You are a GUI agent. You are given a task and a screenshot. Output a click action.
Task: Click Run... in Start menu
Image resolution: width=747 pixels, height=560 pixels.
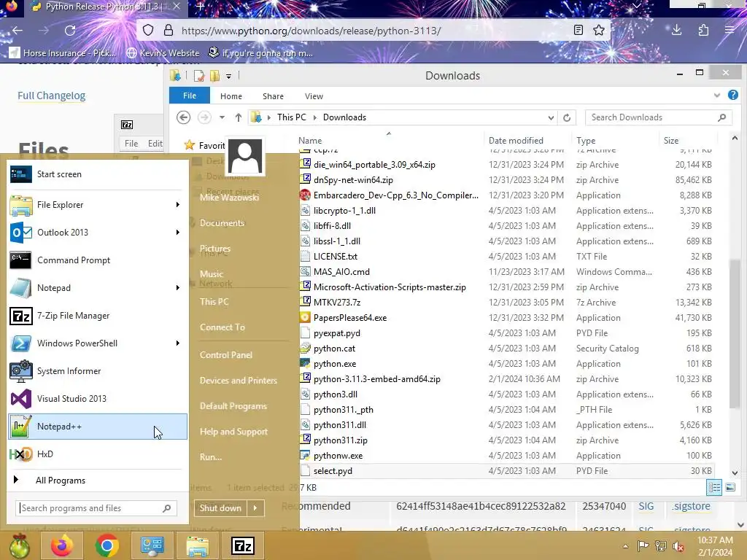pyautogui.click(x=211, y=457)
